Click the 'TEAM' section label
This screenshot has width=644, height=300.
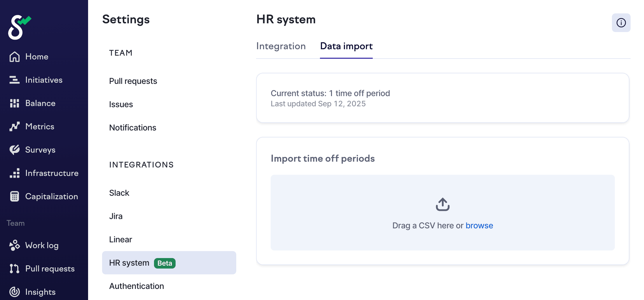121,53
